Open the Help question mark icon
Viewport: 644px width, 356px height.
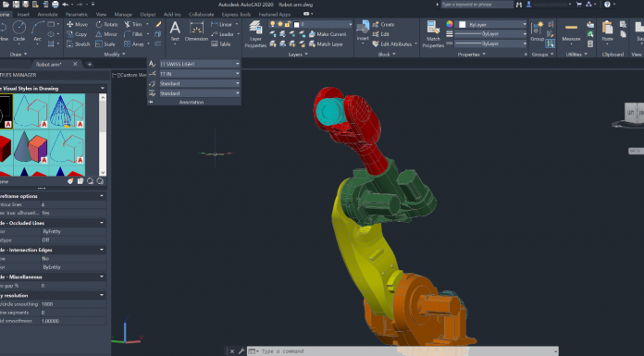(607, 5)
